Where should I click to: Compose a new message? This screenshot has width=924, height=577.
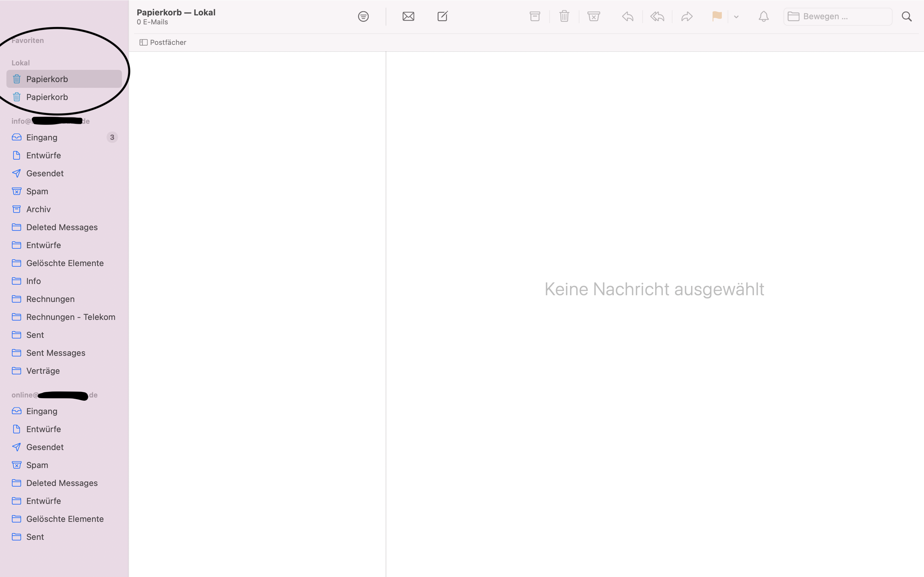click(x=442, y=16)
